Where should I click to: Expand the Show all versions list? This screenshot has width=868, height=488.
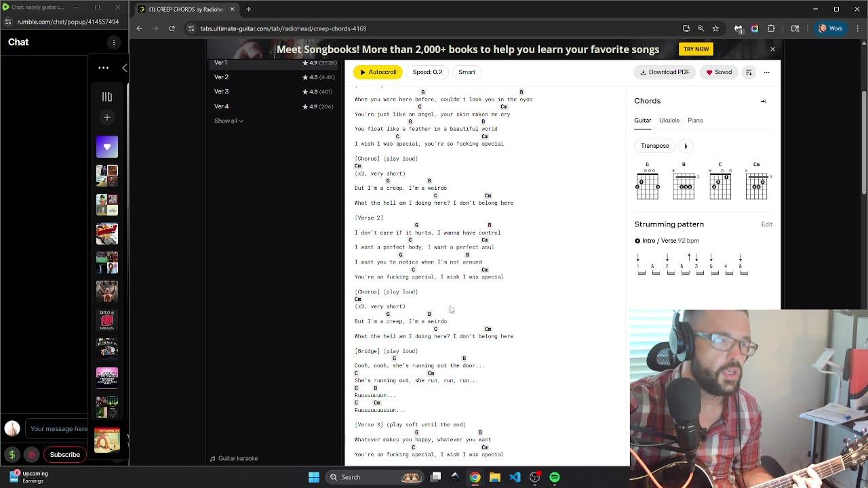click(x=229, y=121)
